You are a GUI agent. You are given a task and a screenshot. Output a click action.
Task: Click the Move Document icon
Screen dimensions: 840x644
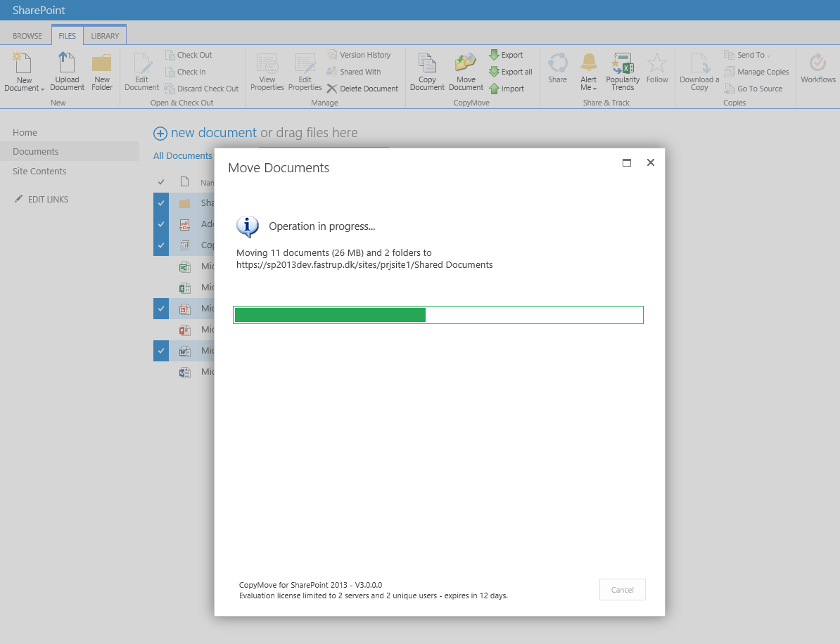466,63
